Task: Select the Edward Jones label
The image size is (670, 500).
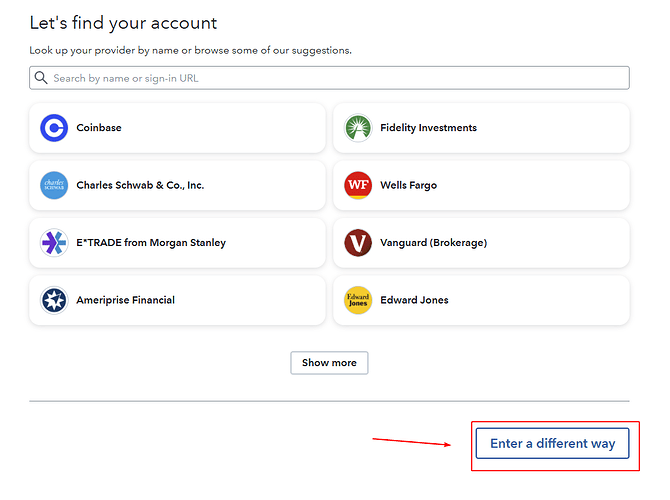Action: tap(414, 300)
